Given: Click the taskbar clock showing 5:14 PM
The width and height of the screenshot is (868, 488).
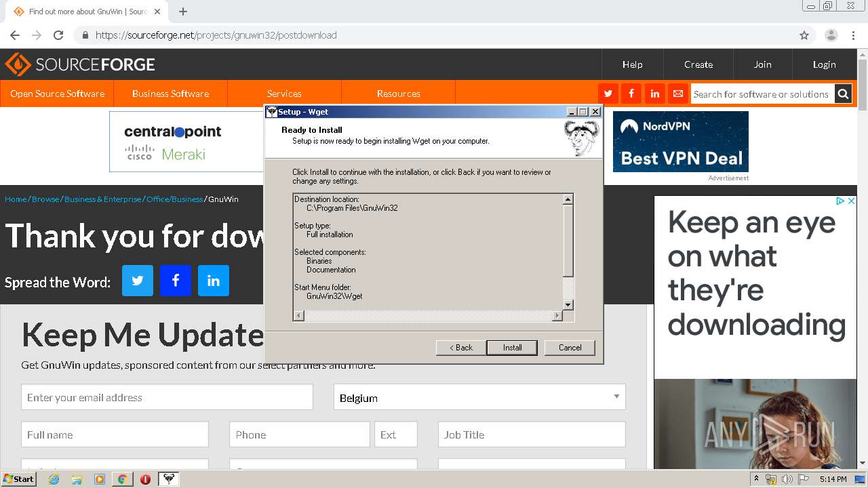Looking at the screenshot, I should point(833,479).
